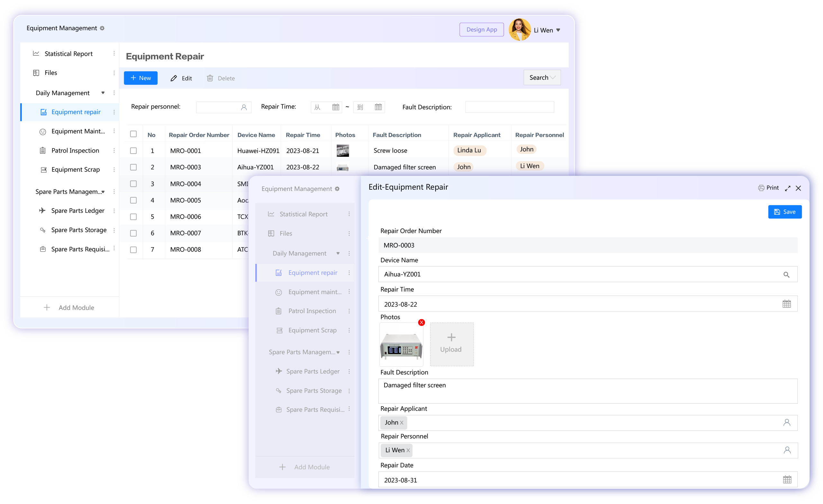Open more options dots for Patrol Inspection
This screenshot has width=823, height=504.
point(114,151)
